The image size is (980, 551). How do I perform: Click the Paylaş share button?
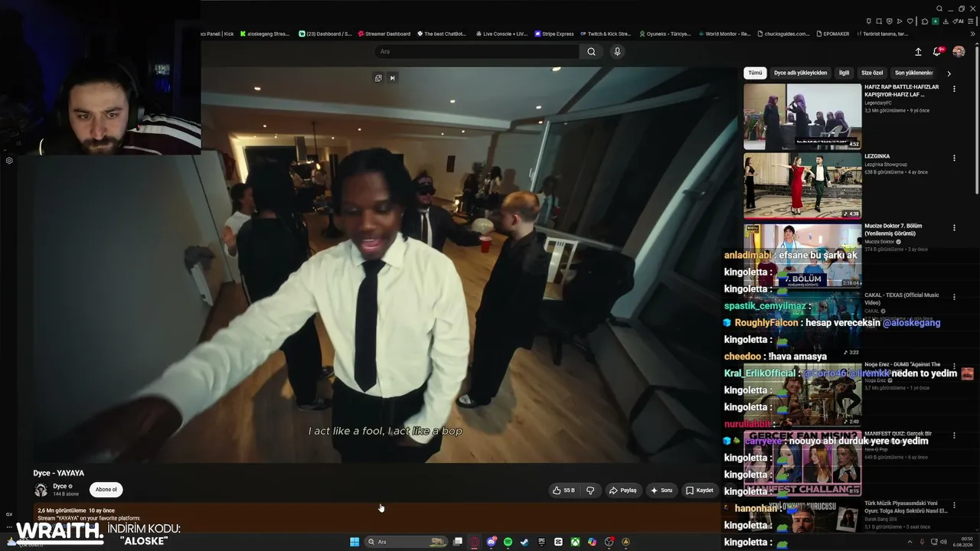click(x=623, y=491)
